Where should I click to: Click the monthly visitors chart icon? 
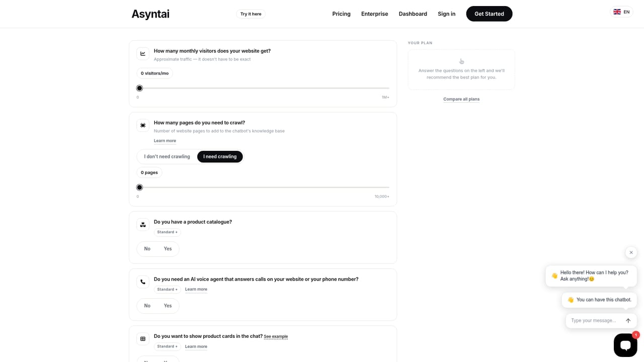(x=143, y=54)
